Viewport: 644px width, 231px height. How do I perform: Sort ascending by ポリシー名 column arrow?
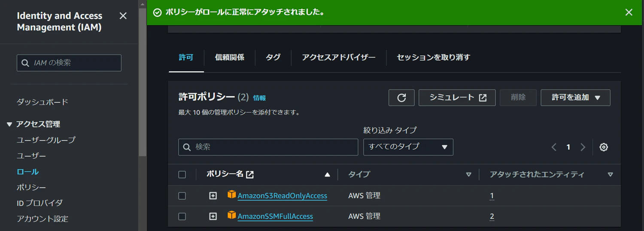click(328, 174)
